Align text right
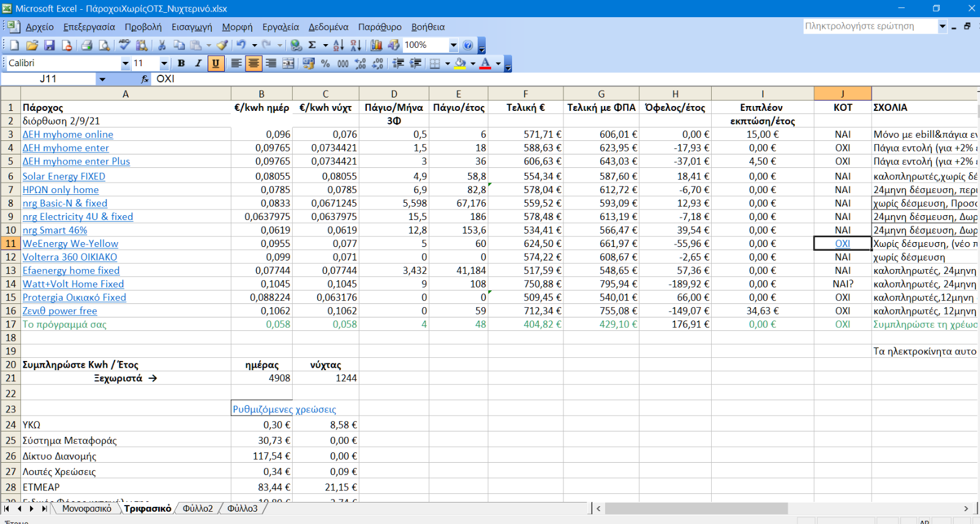The image size is (980, 524). tap(271, 63)
